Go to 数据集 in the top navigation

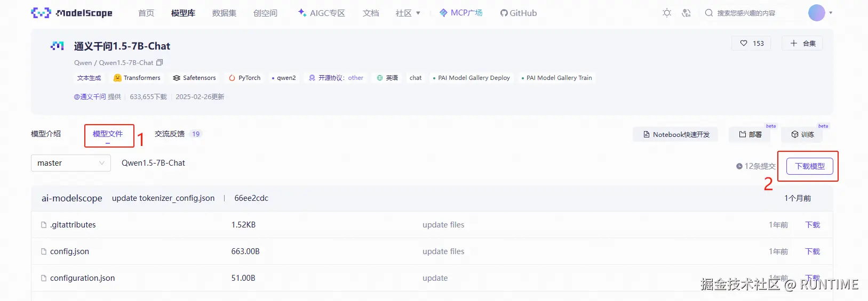[224, 13]
